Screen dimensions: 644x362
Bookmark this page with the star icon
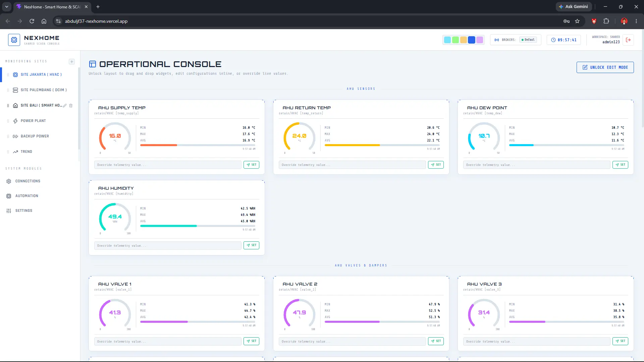pyautogui.click(x=577, y=21)
